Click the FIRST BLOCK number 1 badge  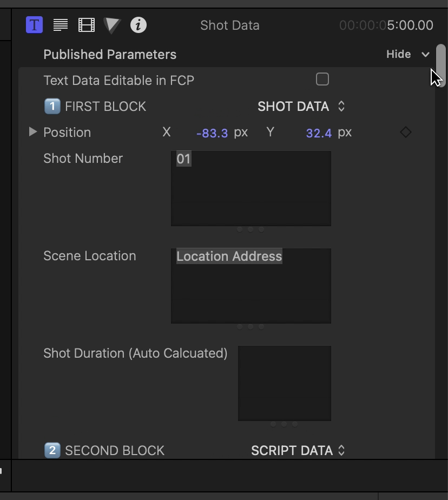pos(52,106)
